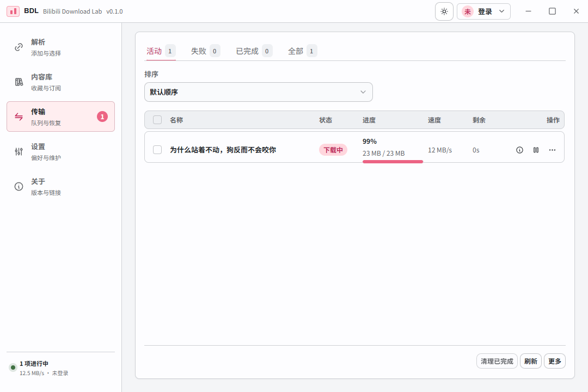Open the three-dot more actions for the row
588x392 pixels.
pyautogui.click(x=553, y=150)
